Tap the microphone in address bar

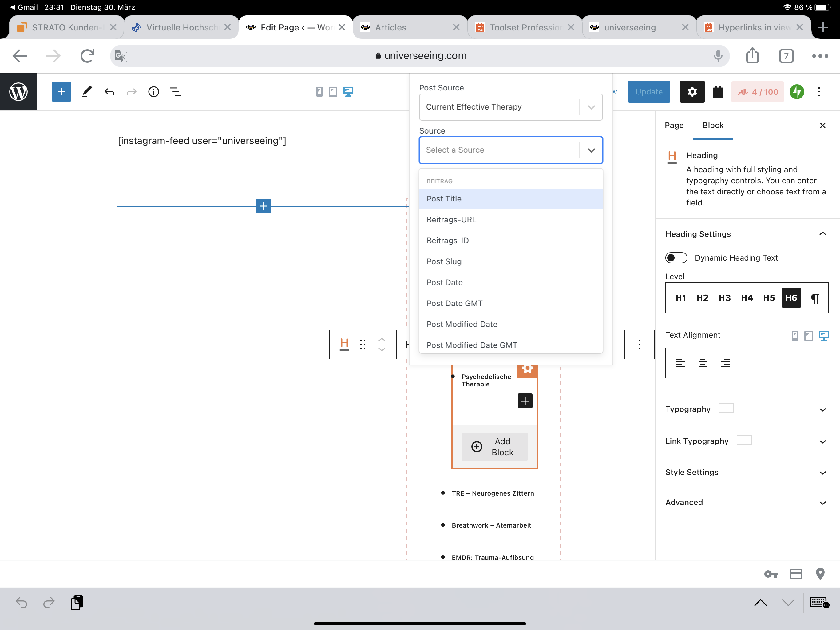pos(718,56)
